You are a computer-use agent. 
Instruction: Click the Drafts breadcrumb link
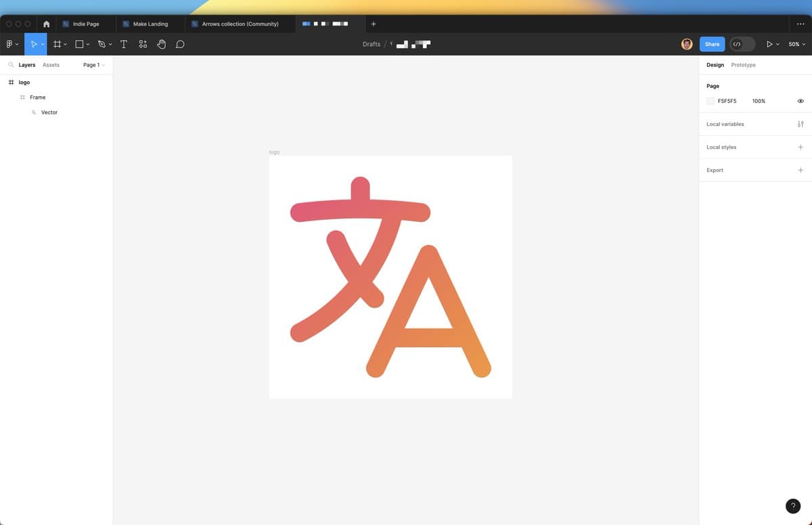coord(371,44)
